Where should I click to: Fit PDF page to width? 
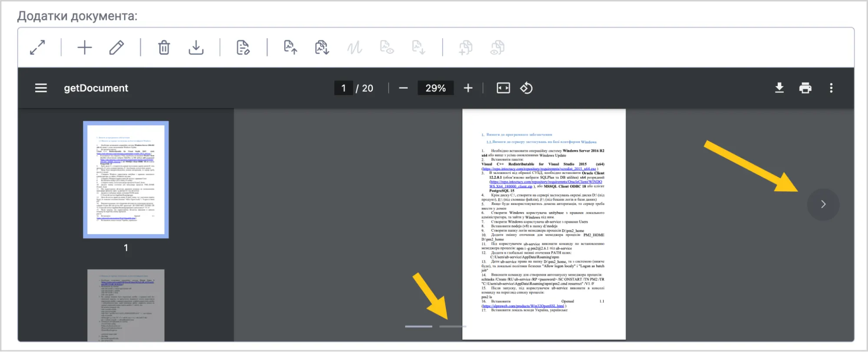[503, 88]
